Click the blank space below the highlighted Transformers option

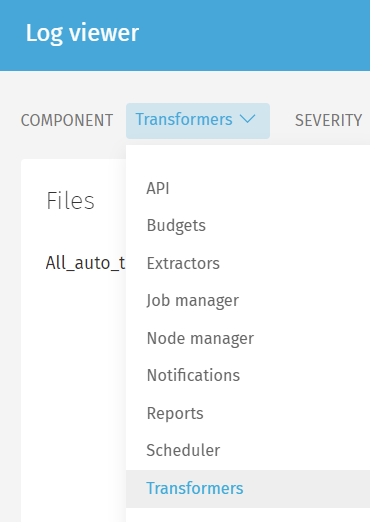coord(248,515)
